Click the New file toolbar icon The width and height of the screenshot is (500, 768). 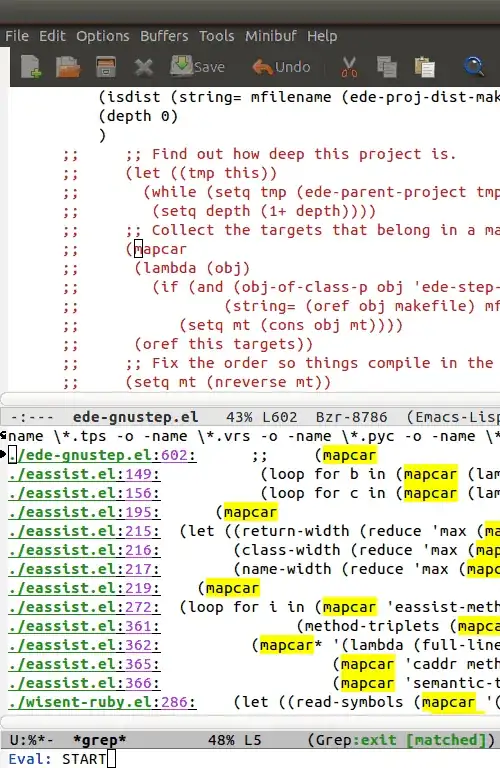click(31, 67)
